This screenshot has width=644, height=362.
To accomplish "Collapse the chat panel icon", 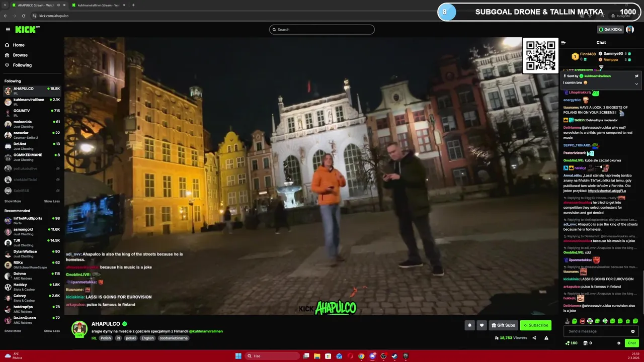I will tap(563, 43).
